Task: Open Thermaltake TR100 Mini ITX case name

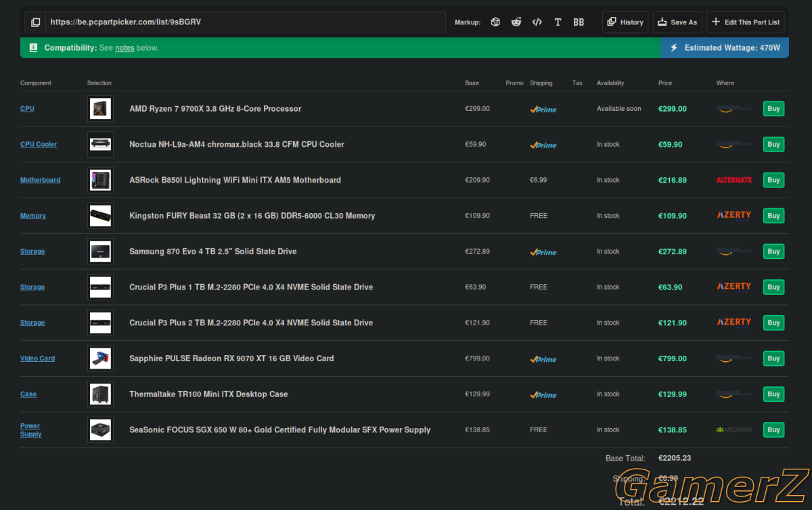Action: pos(208,394)
